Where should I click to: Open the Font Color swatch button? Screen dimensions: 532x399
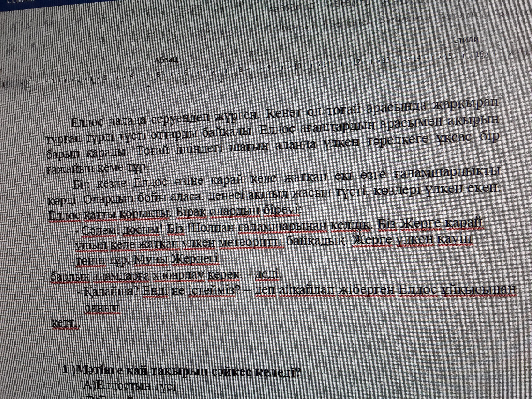(34, 46)
